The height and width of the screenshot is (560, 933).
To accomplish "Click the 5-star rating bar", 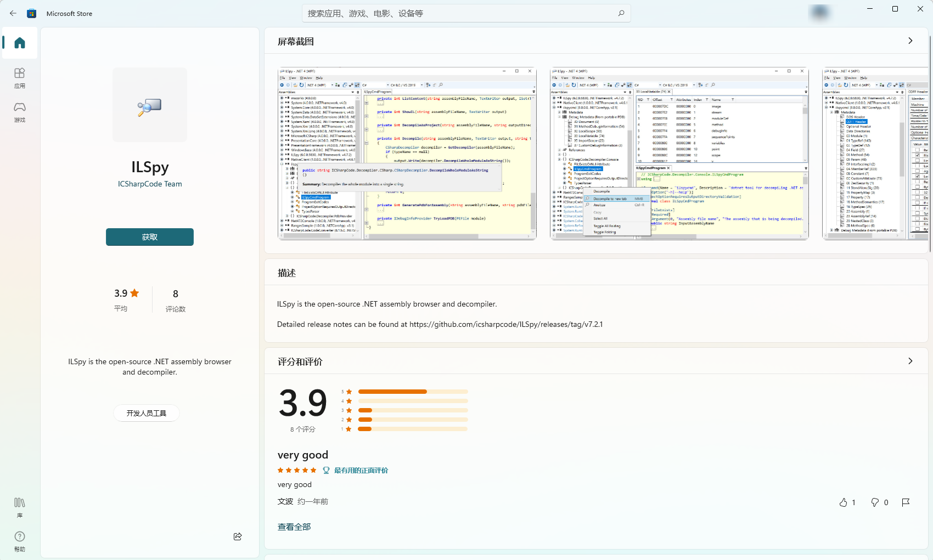I will click(413, 392).
